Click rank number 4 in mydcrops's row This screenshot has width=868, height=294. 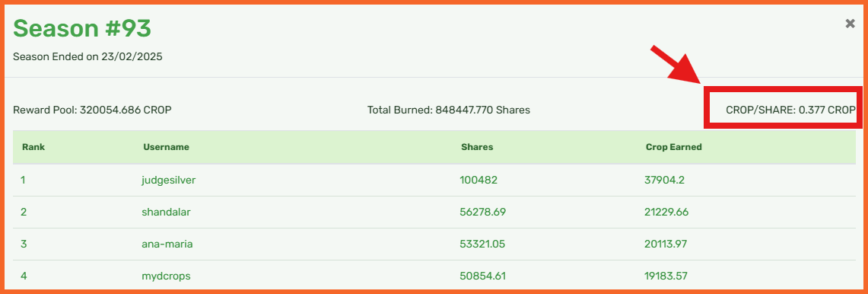coord(24,276)
